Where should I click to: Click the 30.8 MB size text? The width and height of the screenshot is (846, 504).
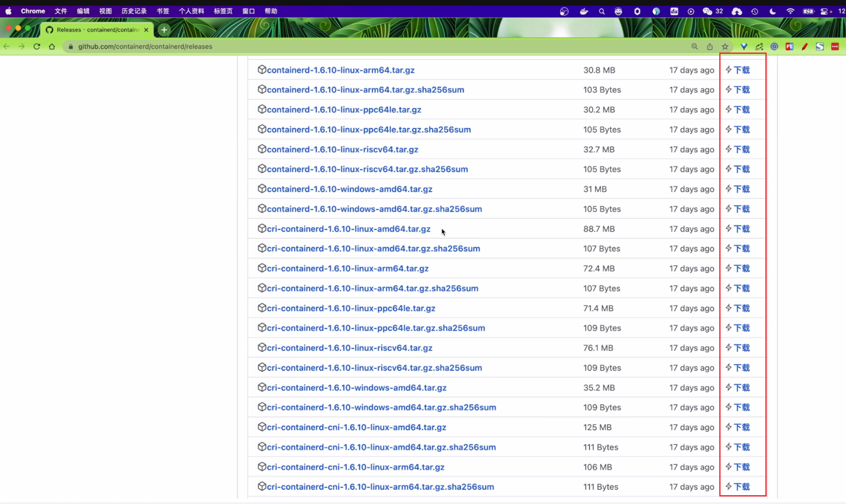599,70
